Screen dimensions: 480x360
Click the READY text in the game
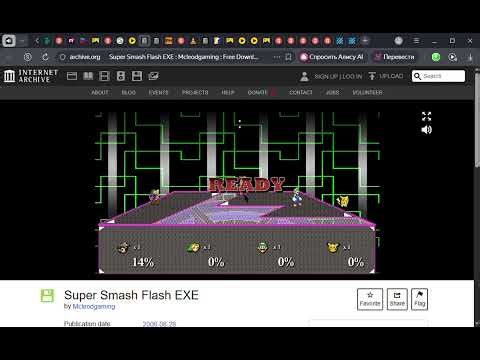tap(247, 184)
